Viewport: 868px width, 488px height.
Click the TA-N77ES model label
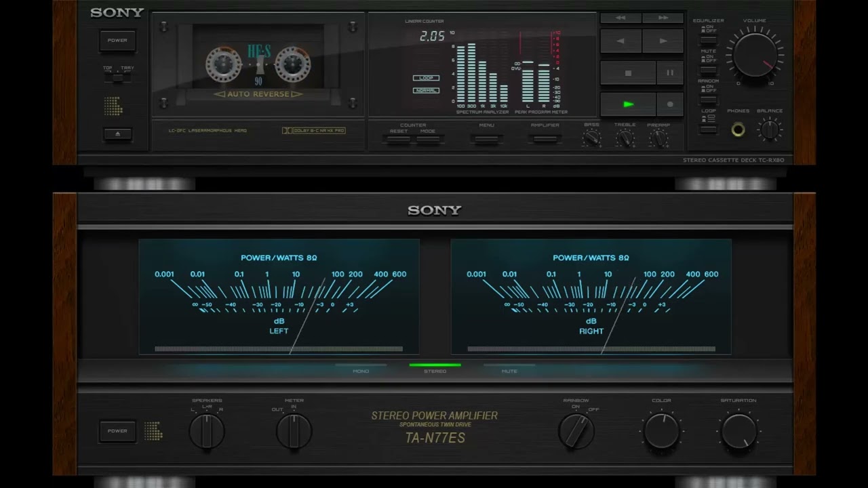(x=435, y=438)
